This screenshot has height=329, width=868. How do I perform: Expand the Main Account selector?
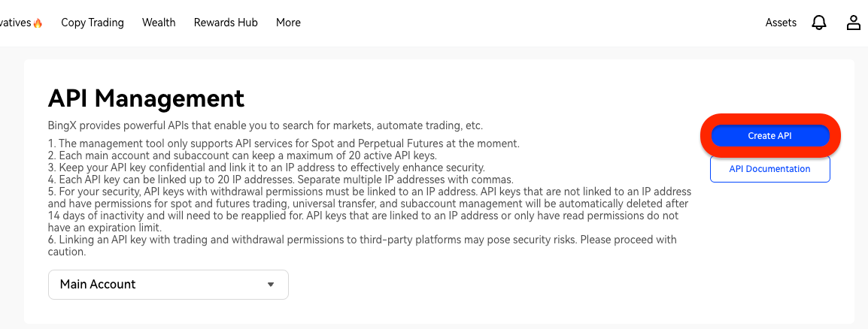click(x=168, y=285)
